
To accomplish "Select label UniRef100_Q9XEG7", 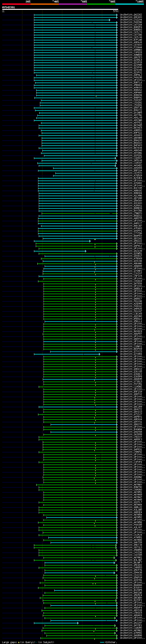I will (x=131, y=256).
